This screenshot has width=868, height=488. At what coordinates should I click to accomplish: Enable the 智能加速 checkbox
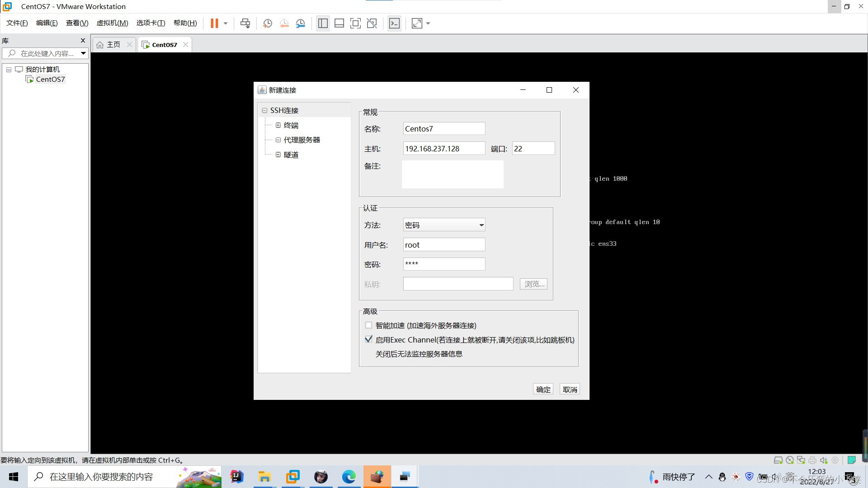pyautogui.click(x=368, y=325)
